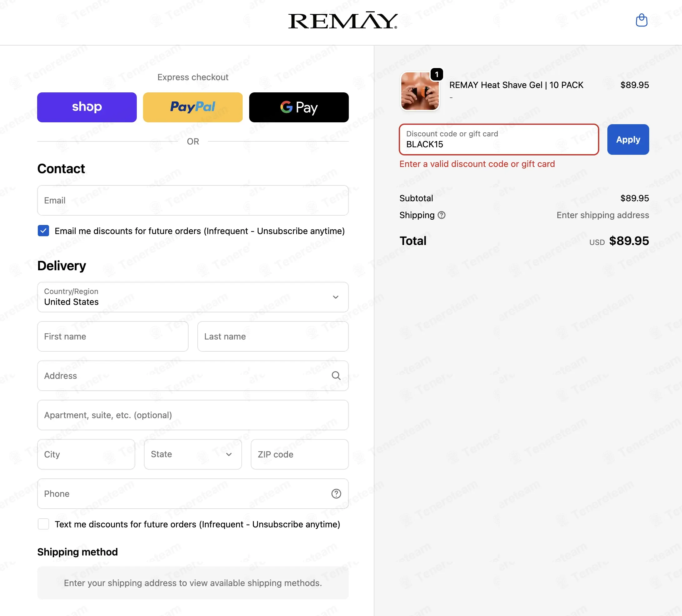Viewport: 682px width, 616px height.
Task: Check out with PayPal button
Action: tap(193, 107)
